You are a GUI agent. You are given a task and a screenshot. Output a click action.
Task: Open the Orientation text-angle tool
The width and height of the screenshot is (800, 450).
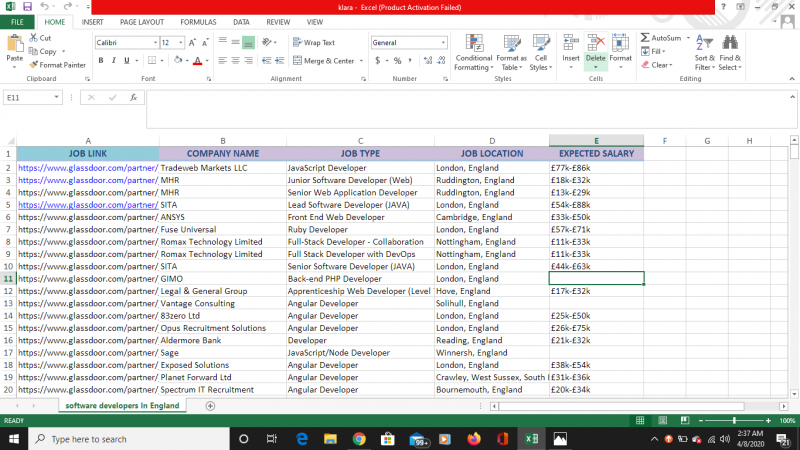tap(267, 42)
